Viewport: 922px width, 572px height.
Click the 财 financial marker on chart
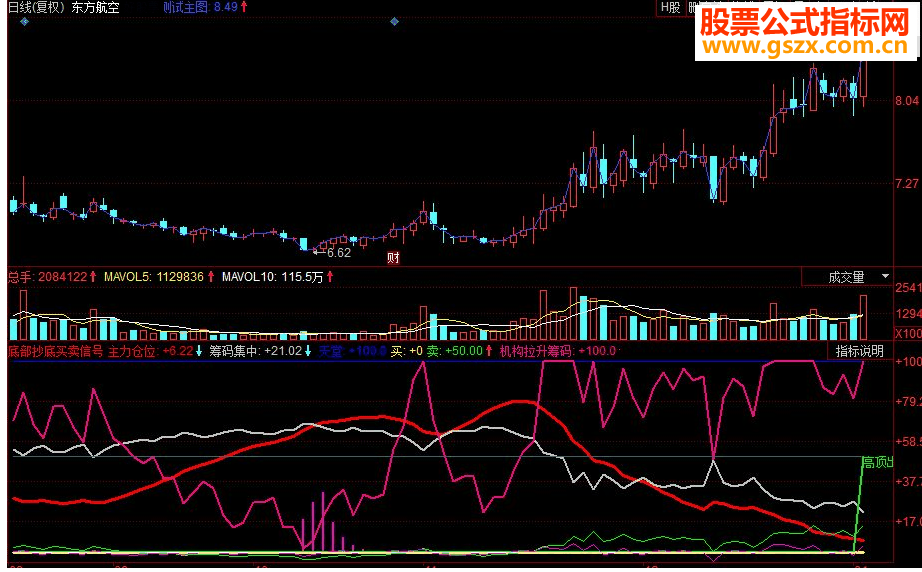393,257
